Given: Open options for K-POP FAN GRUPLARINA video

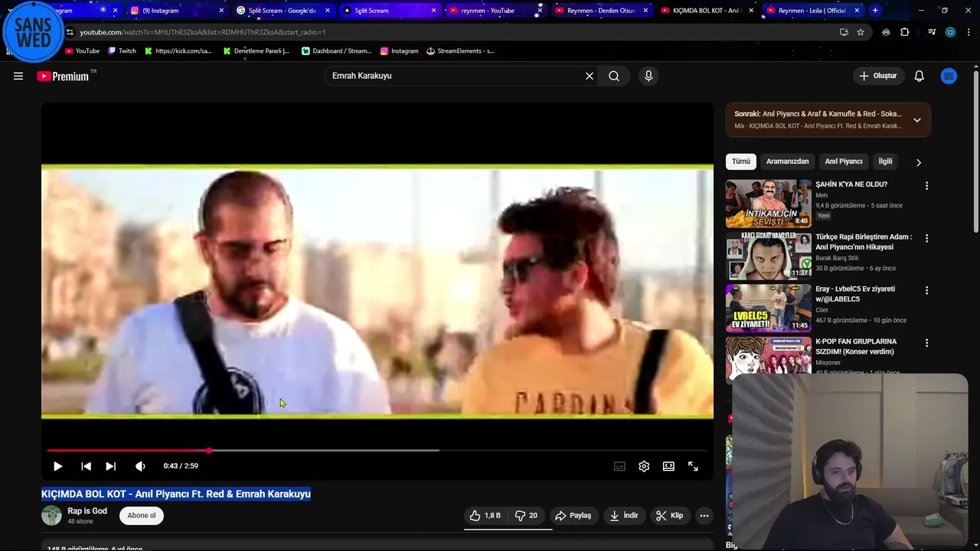Looking at the screenshot, I should (926, 343).
